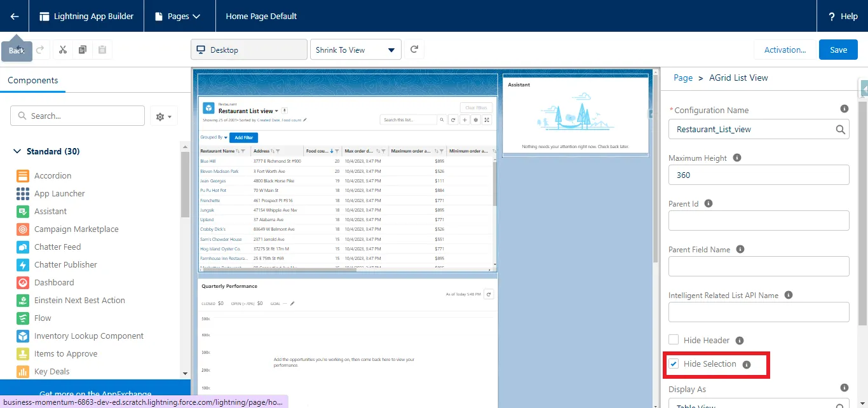Click the Food count column header
868x408 pixels.
(322, 151)
